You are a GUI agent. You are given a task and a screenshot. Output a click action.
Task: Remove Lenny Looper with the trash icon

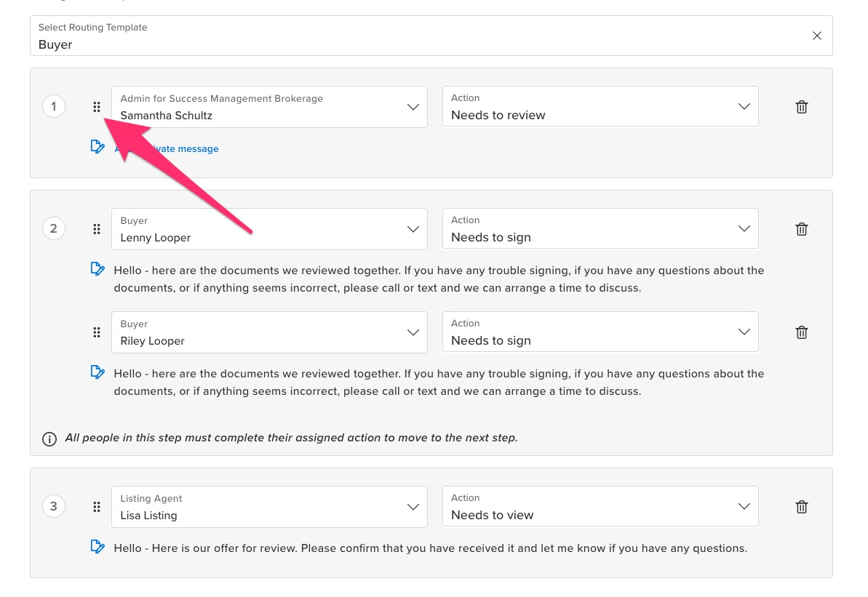801,228
